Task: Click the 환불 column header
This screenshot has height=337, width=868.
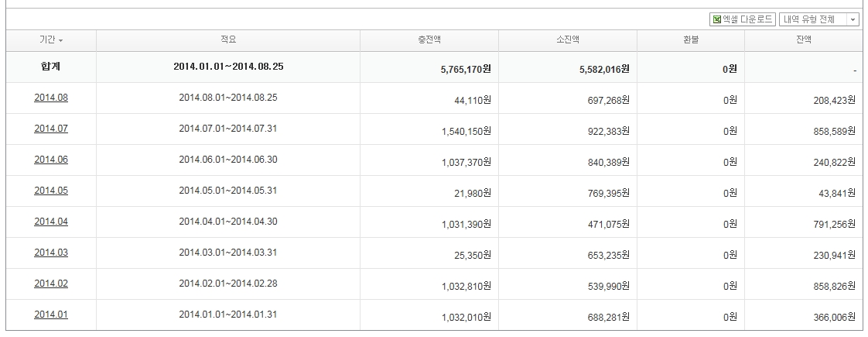Action: [690, 40]
